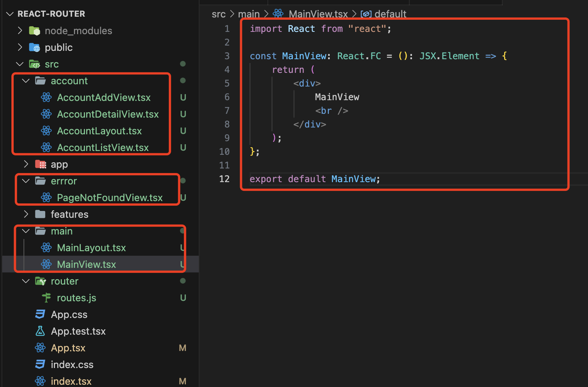
Task: Open AccountLayout.tsx file
Action: click(x=99, y=131)
